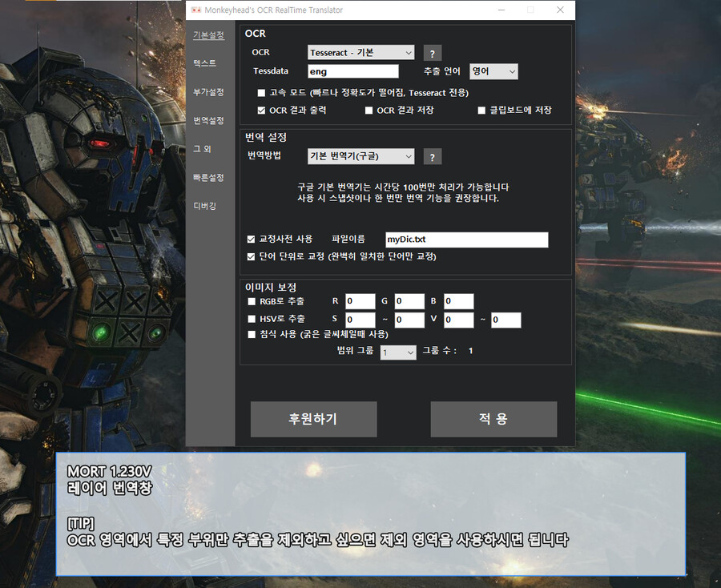
Task: Uncheck OCR 결과 출력 option
Action: click(x=262, y=111)
